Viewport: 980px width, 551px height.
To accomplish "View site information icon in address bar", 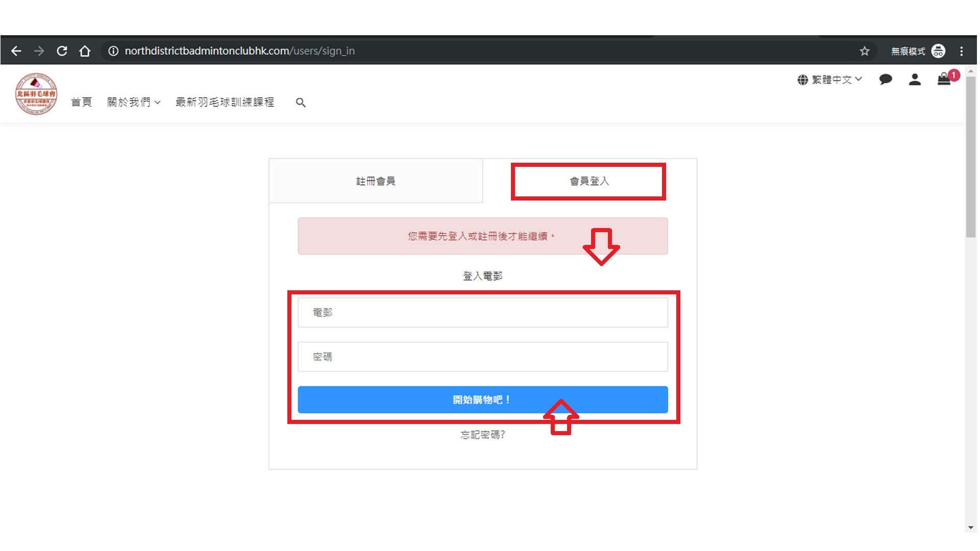I will point(113,51).
